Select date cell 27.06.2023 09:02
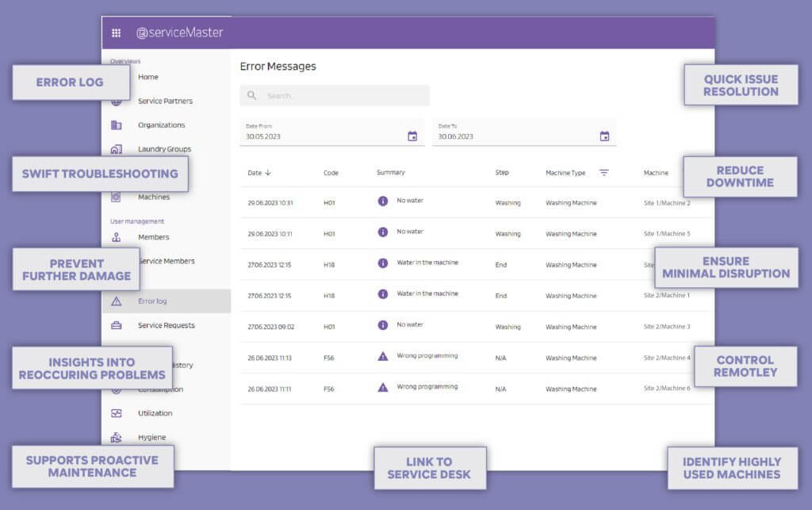This screenshot has height=510, width=812. coord(271,327)
